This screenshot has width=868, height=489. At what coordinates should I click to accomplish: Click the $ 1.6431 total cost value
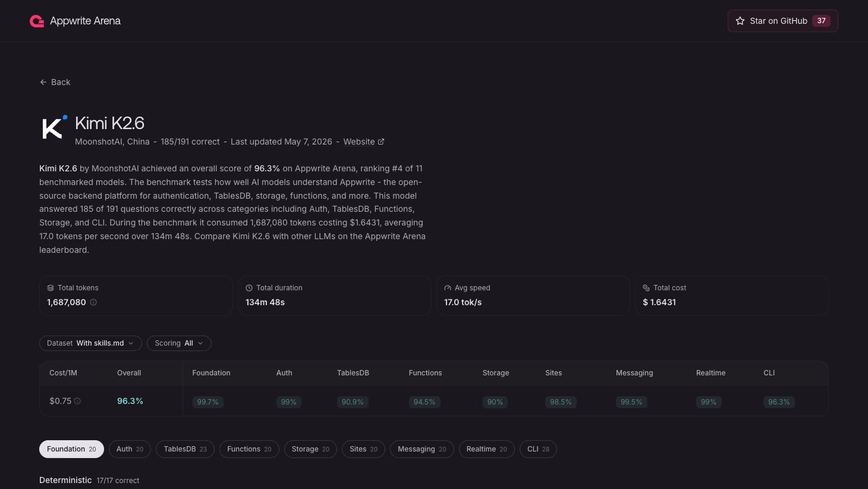pos(659,302)
